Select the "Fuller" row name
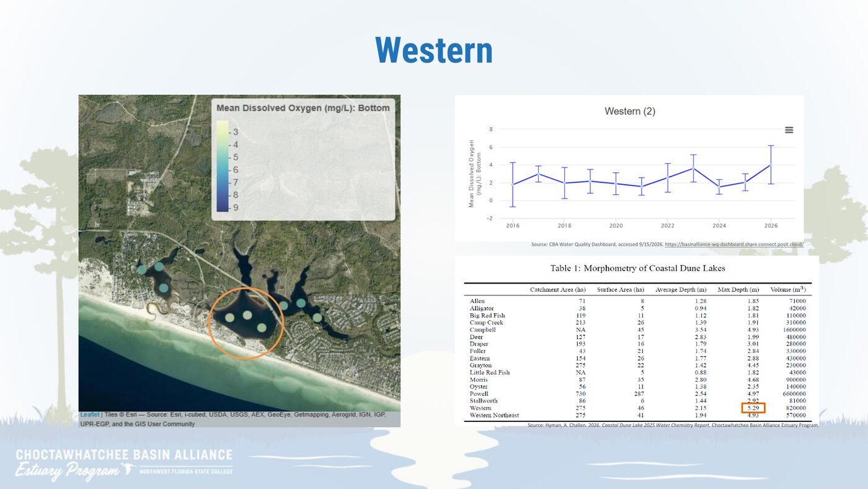This screenshot has height=489, width=868. click(478, 351)
